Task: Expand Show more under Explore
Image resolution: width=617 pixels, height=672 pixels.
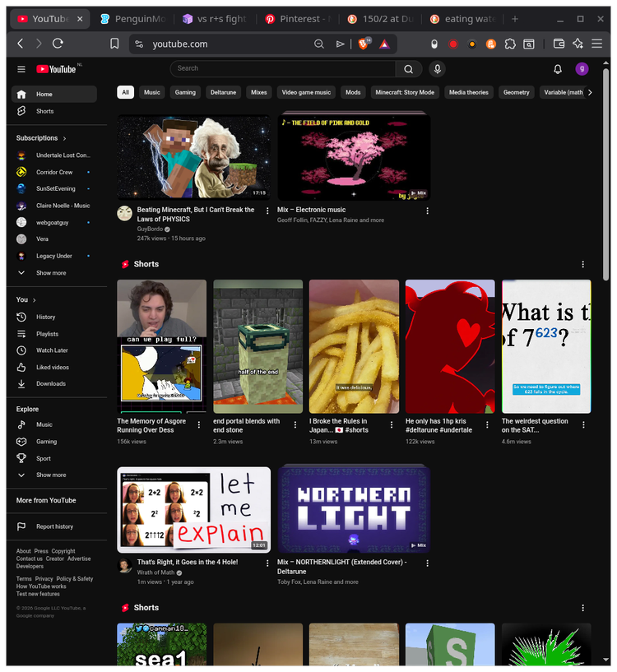Action: coord(54,475)
